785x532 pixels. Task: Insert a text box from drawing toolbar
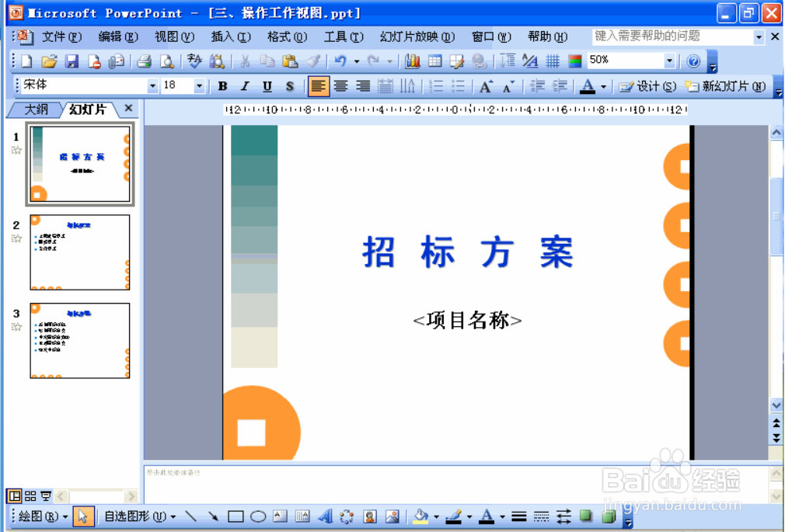[281, 516]
